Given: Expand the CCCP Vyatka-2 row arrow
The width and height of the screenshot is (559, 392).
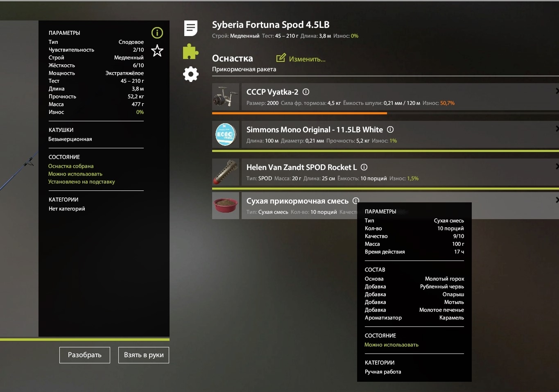Looking at the screenshot, I should (557, 91).
